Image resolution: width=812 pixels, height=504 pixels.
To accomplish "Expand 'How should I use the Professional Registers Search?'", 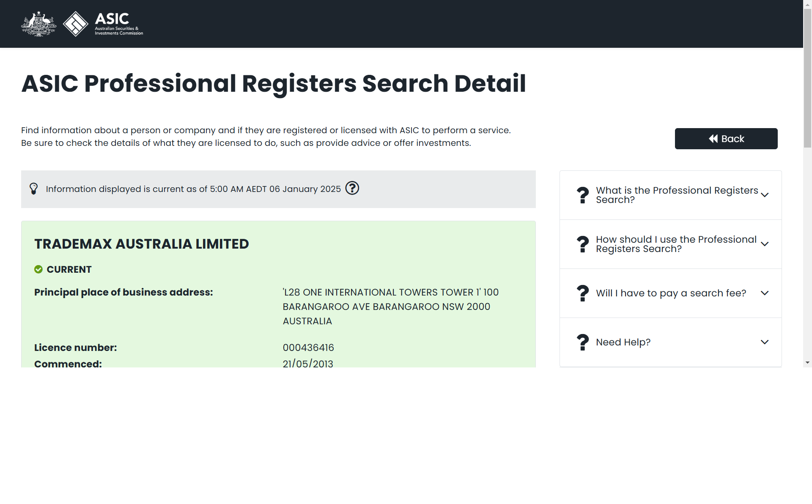I will tap(670, 244).
